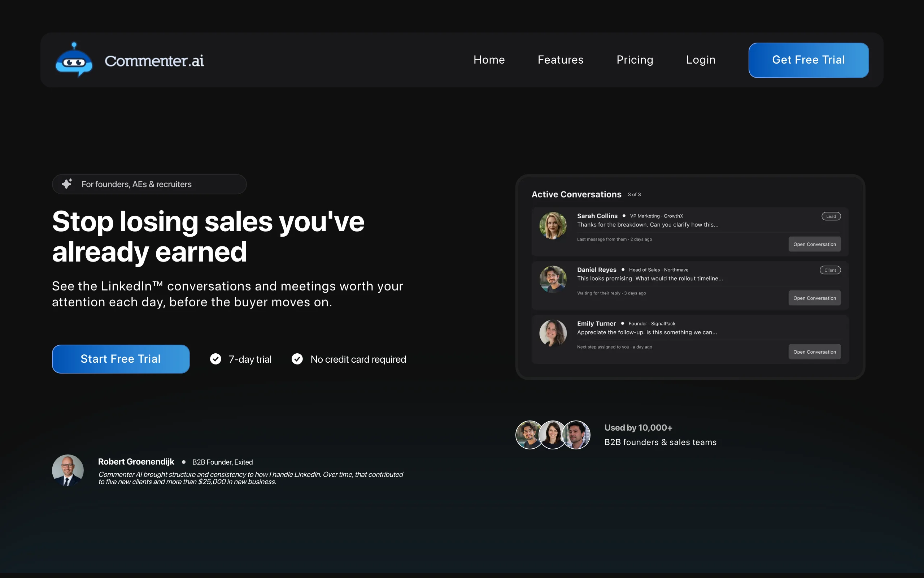Click the '7-day trial' text
924x578 pixels.
(x=250, y=359)
